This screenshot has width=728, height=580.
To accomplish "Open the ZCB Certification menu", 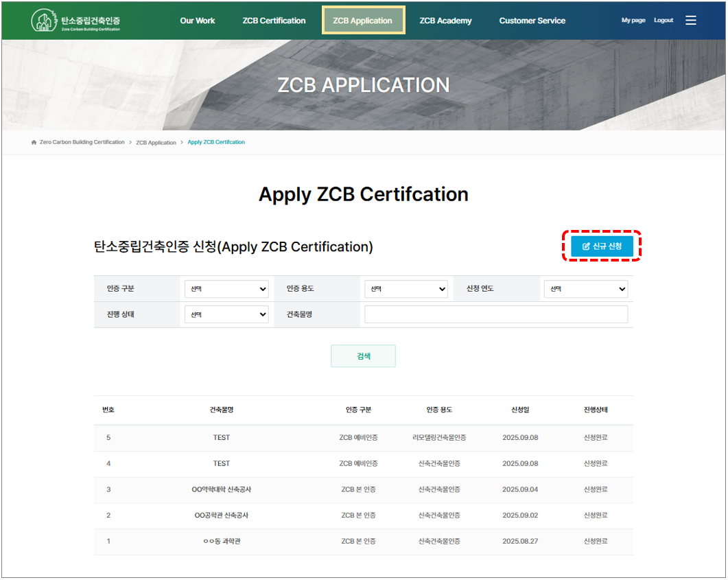I will tap(274, 21).
